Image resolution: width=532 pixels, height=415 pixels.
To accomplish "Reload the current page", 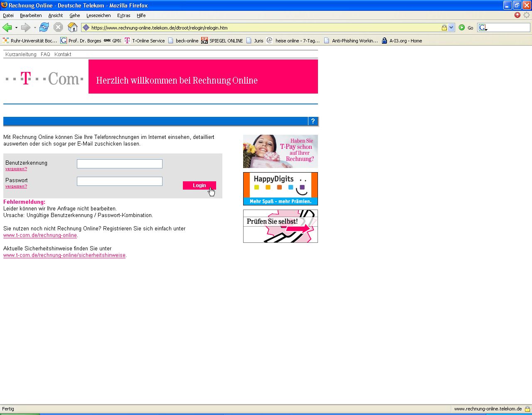I will pyautogui.click(x=44, y=27).
